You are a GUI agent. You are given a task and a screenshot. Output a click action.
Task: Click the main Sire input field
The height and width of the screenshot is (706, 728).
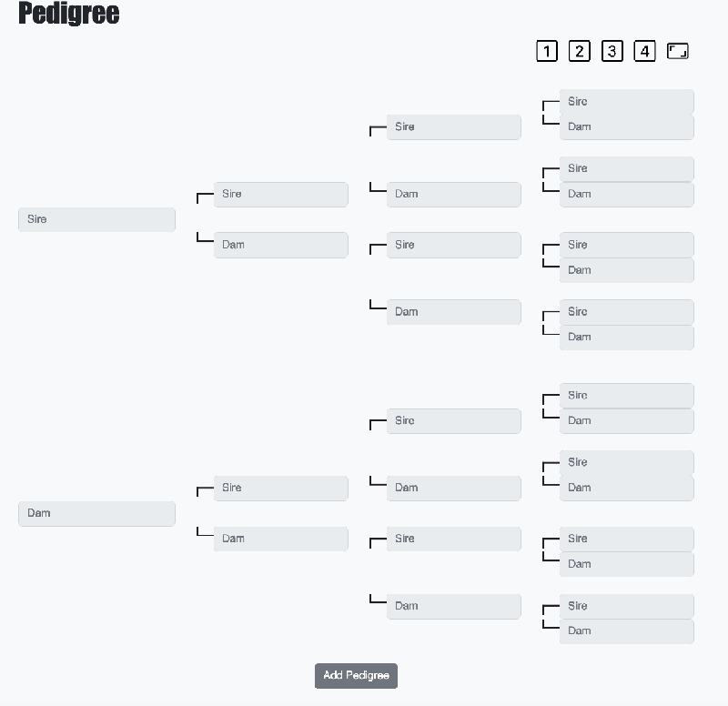pyautogui.click(x=96, y=219)
